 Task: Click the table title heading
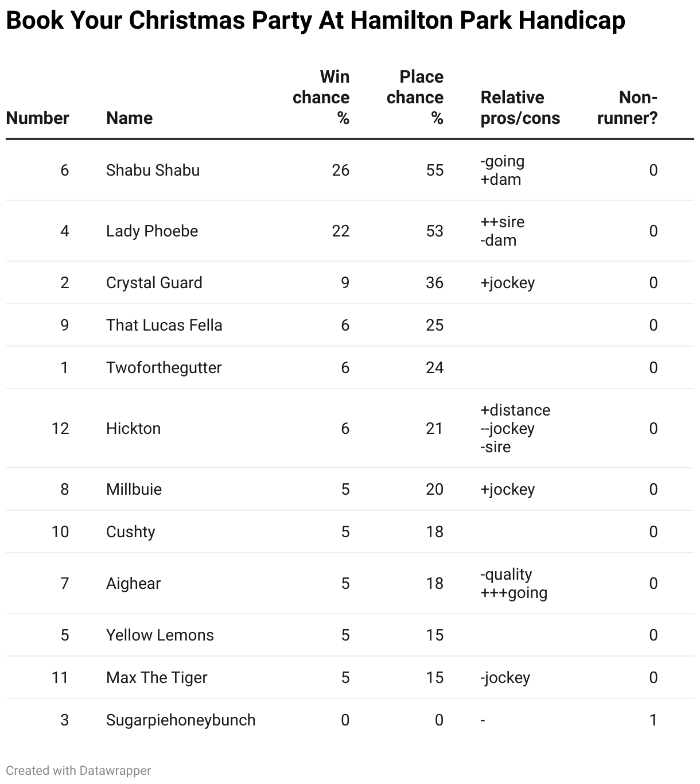315,21
